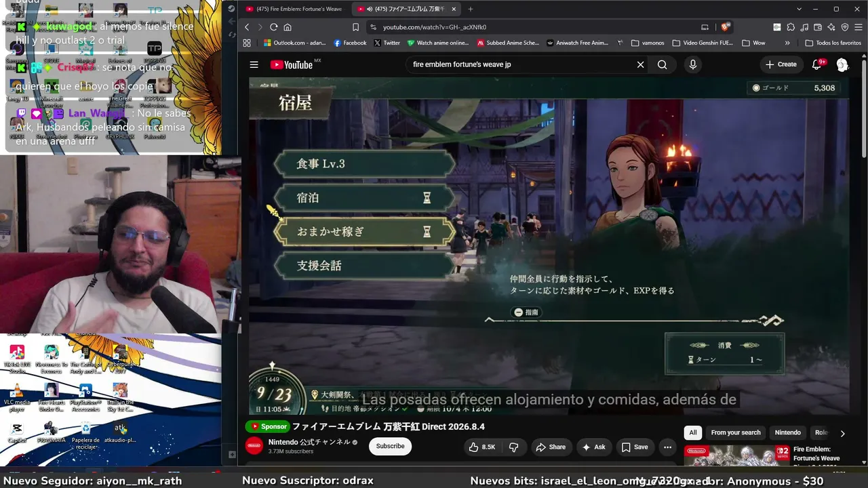The height and width of the screenshot is (488, 868).
Task: Subscribe to the Nintendo channel
Action: tap(390, 446)
